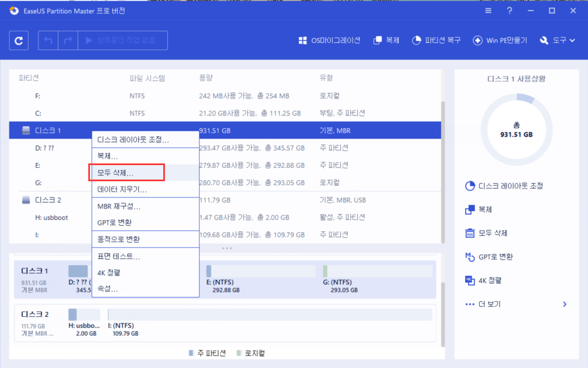Click the 용량 column header
588x368 pixels.
click(x=206, y=78)
